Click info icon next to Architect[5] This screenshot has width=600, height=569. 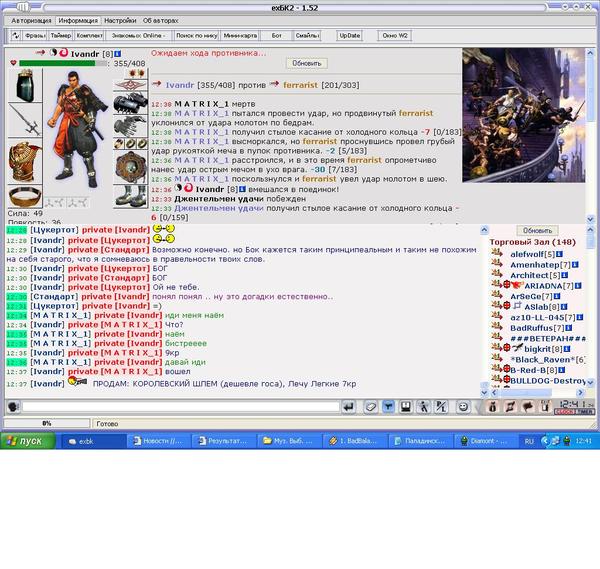click(565, 276)
